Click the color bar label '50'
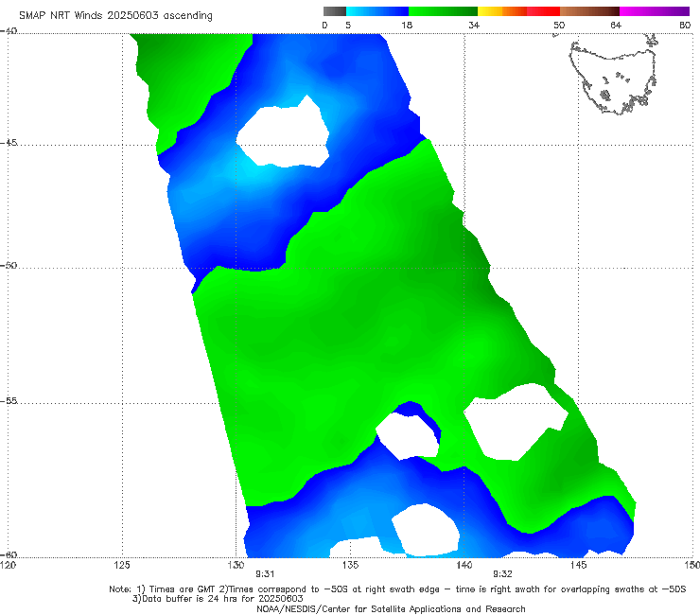The height and width of the screenshot is (615, 700). click(x=559, y=26)
